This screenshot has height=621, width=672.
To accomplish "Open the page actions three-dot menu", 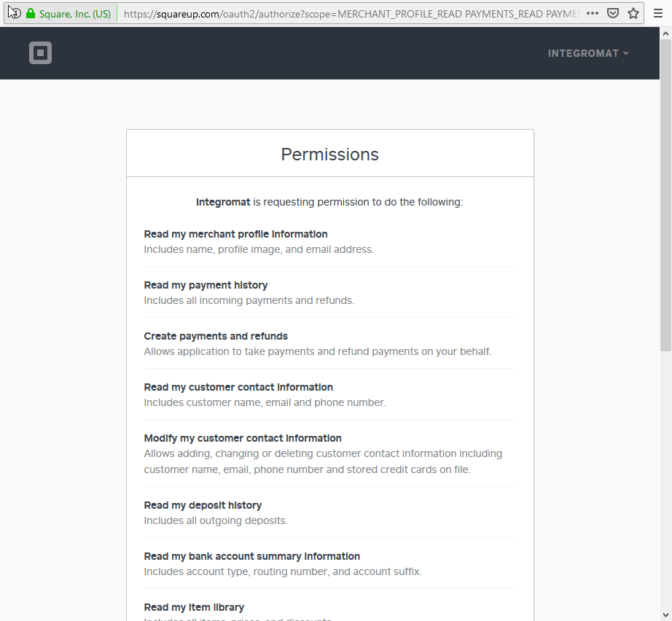I will pyautogui.click(x=593, y=13).
